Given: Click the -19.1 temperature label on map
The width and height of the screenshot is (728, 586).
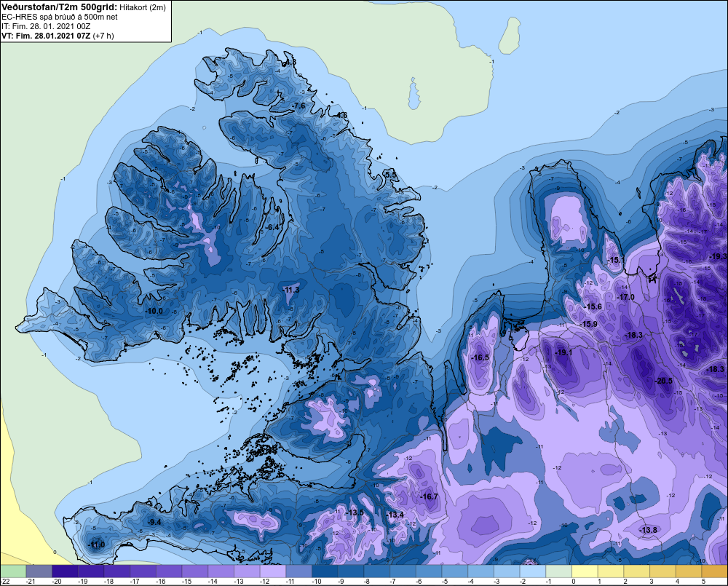Looking at the screenshot, I should [563, 352].
